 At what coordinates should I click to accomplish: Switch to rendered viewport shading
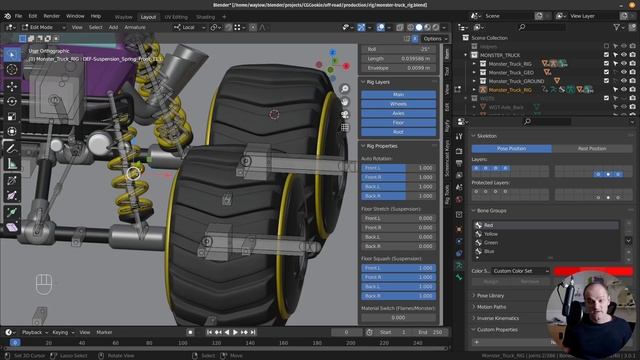point(436,27)
